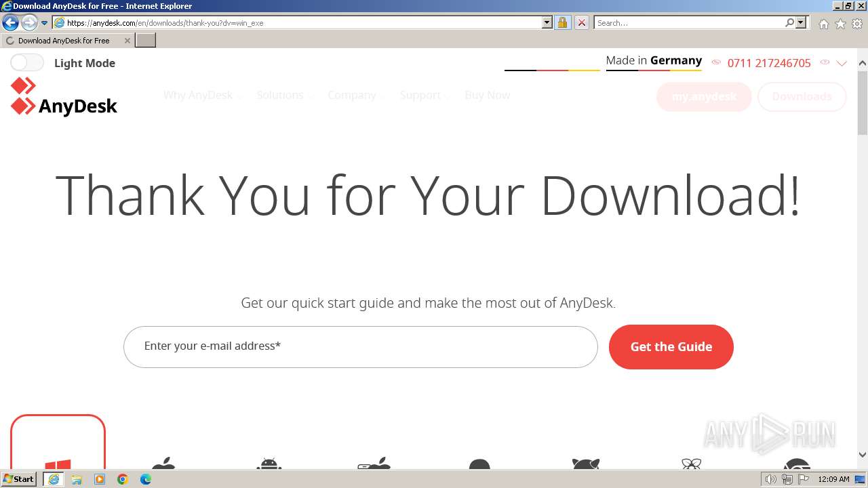Click the search magnifier icon
The image size is (868, 488).
[x=789, y=22]
